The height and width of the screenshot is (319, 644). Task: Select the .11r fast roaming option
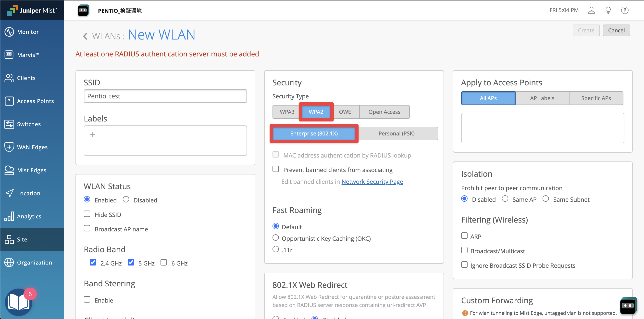click(x=275, y=249)
